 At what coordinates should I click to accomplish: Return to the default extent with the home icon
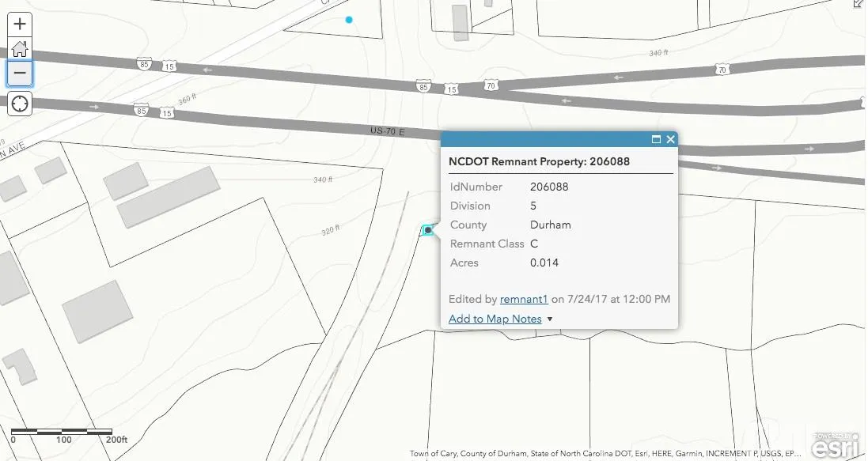click(x=19, y=49)
